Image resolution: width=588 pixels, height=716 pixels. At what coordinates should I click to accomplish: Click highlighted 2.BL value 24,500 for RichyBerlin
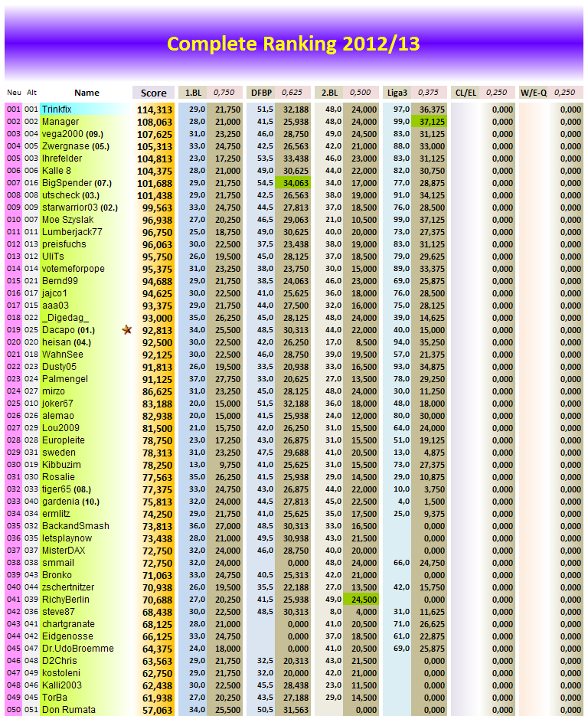(361, 599)
